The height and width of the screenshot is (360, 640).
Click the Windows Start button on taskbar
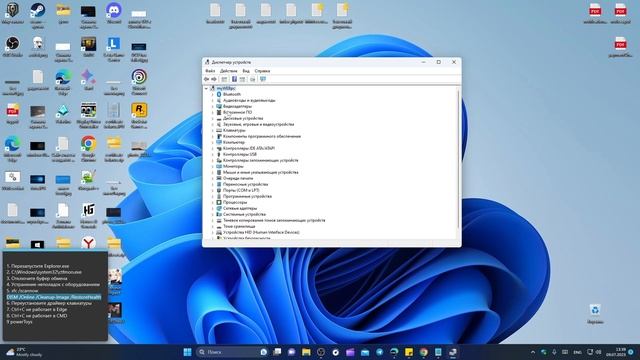pyautogui.click(x=187, y=352)
